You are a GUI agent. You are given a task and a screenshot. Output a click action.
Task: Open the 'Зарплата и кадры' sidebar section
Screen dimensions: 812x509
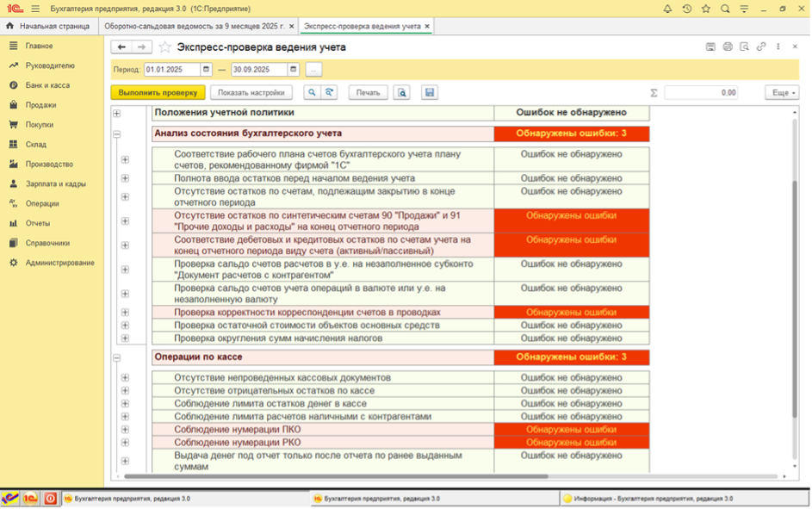(x=55, y=183)
